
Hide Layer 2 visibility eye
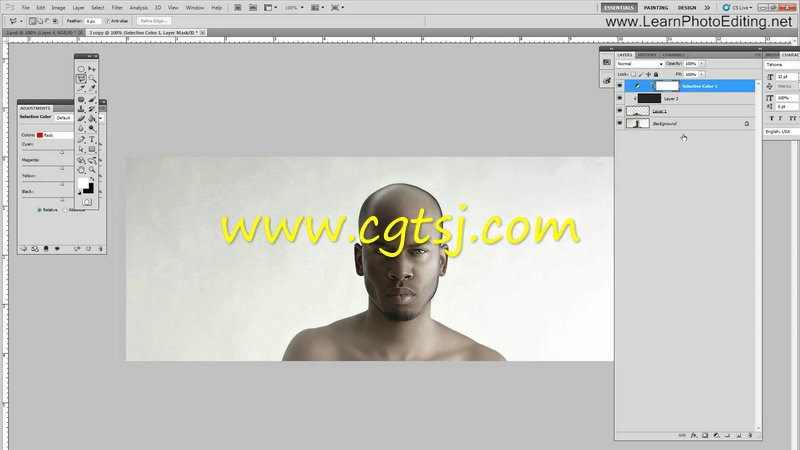click(619, 98)
